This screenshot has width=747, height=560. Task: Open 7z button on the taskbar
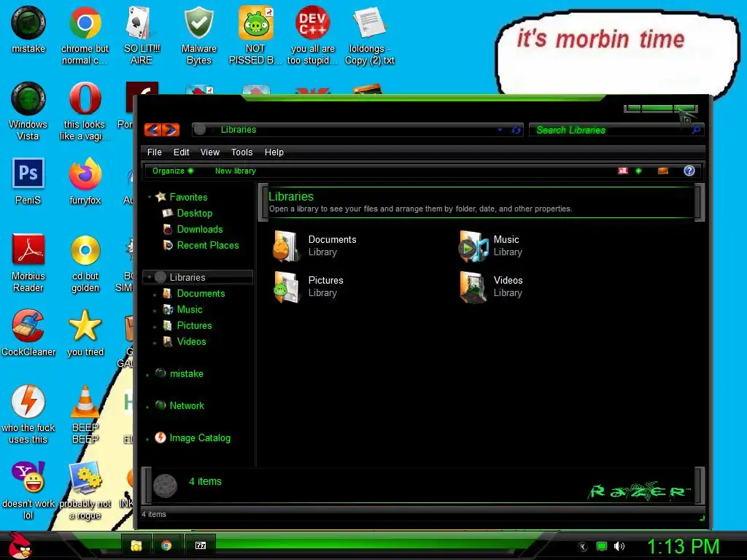point(201,545)
